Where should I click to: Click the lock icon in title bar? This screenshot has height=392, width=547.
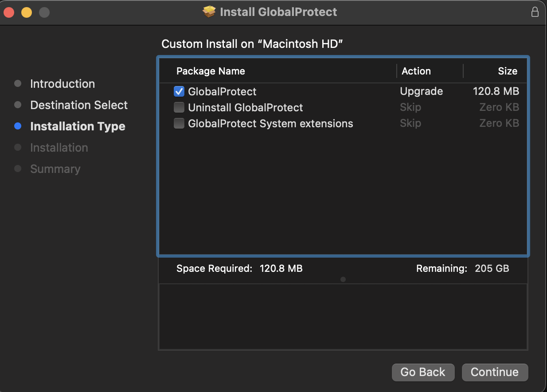(x=535, y=12)
